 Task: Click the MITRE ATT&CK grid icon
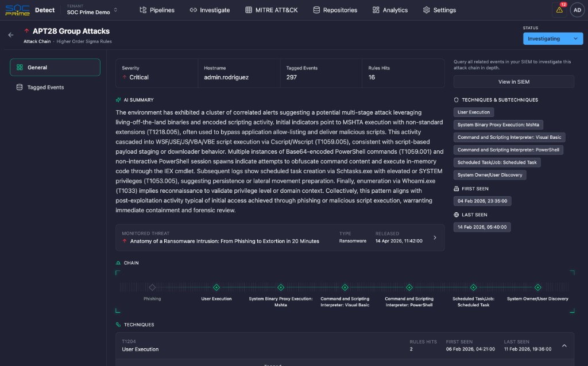tap(249, 10)
